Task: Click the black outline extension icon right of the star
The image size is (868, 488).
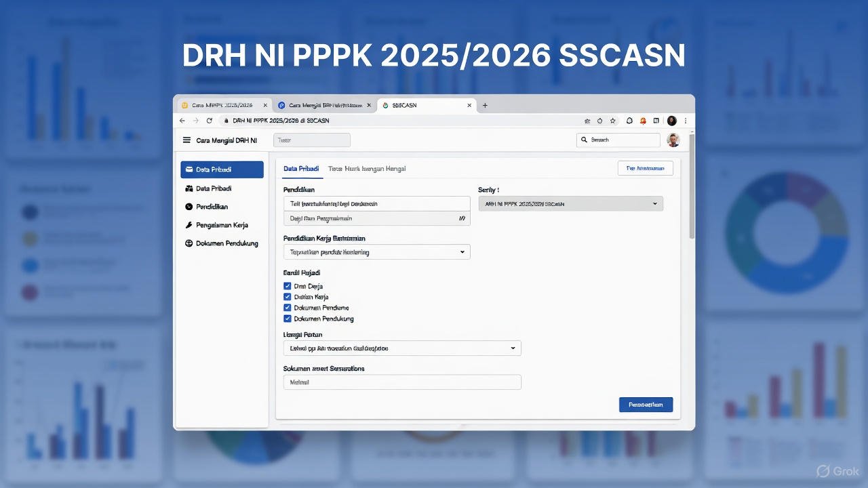Action: [629, 121]
